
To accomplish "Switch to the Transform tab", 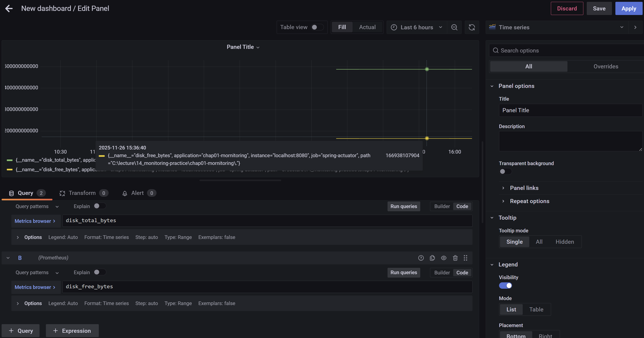I will 82,193.
